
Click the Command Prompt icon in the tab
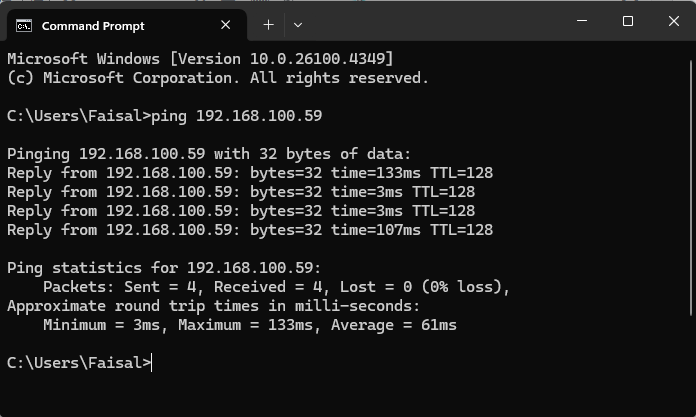(x=24, y=25)
